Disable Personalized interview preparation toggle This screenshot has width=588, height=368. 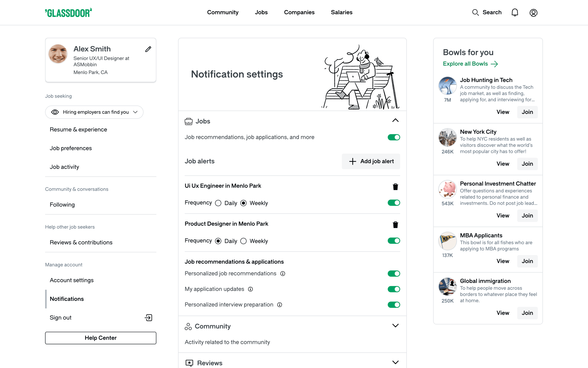pyautogui.click(x=394, y=305)
